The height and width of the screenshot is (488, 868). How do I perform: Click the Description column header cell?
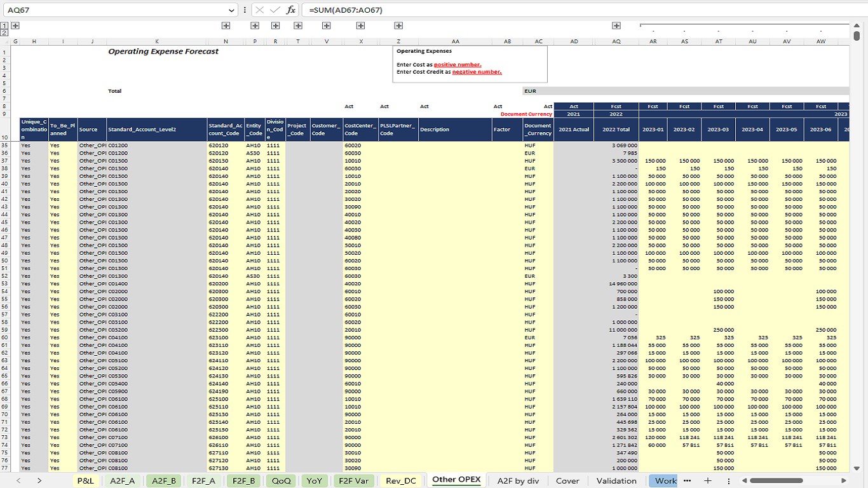point(455,130)
